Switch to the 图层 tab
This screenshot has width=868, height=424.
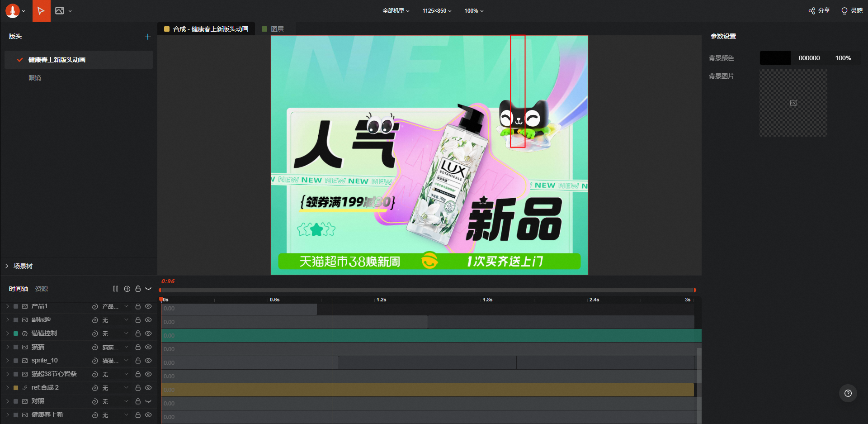(x=273, y=29)
